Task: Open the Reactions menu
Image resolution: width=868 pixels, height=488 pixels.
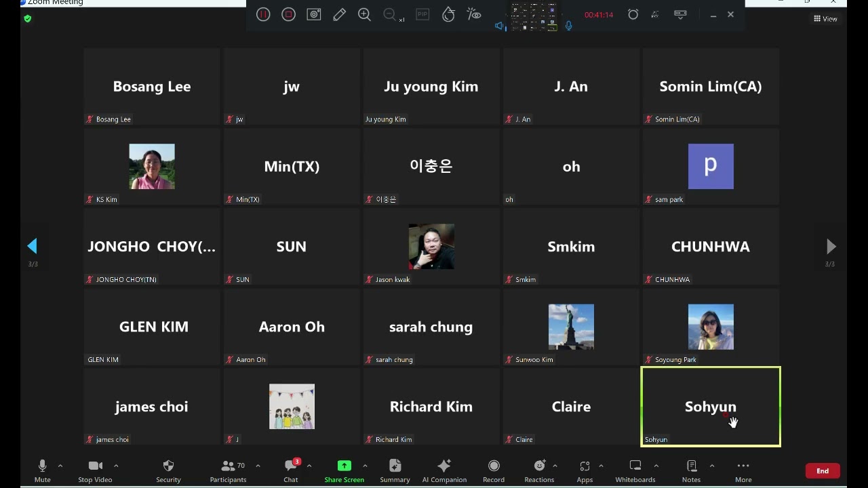Action: (x=539, y=470)
